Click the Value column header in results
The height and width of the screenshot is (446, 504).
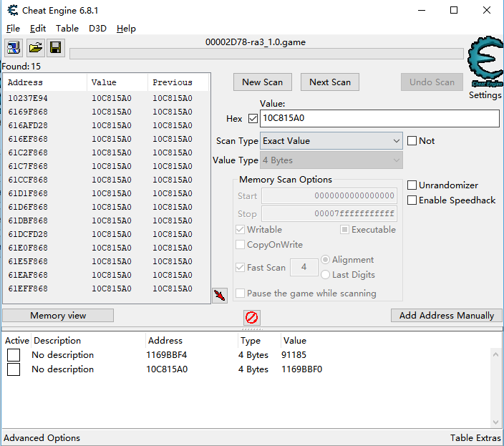117,82
